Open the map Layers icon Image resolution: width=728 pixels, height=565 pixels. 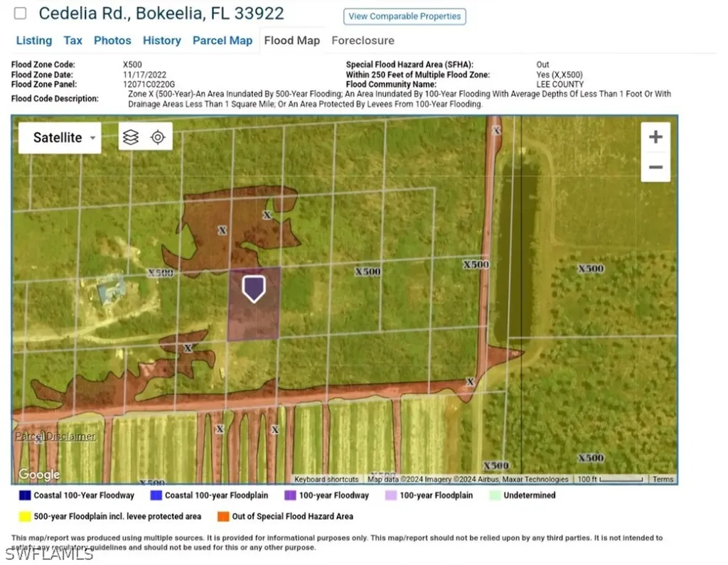[x=131, y=136]
